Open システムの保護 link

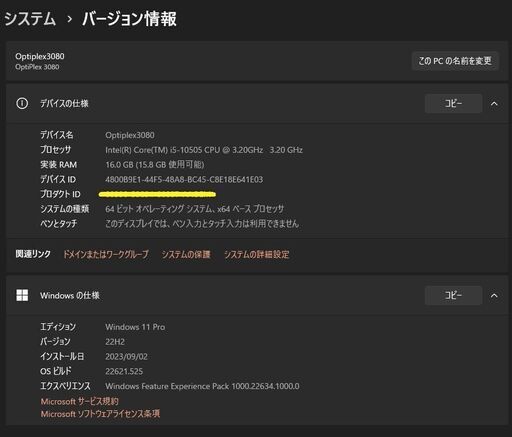click(x=186, y=254)
